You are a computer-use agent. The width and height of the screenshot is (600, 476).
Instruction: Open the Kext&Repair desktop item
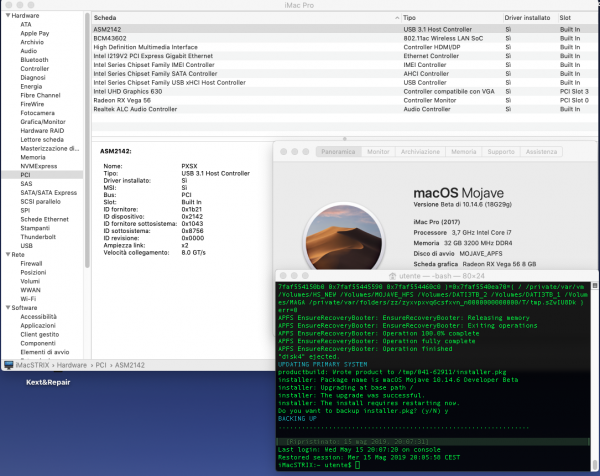[x=46, y=384]
